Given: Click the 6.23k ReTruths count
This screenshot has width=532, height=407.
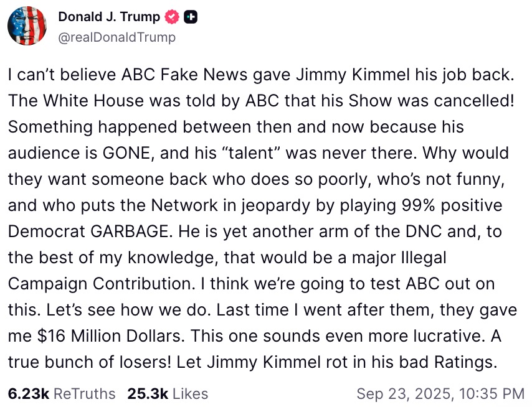Looking at the screenshot, I should click(25, 393).
